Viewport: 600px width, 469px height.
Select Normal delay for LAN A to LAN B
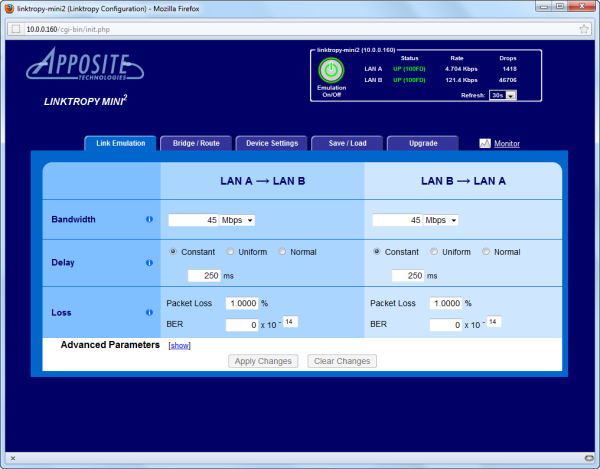point(283,252)
